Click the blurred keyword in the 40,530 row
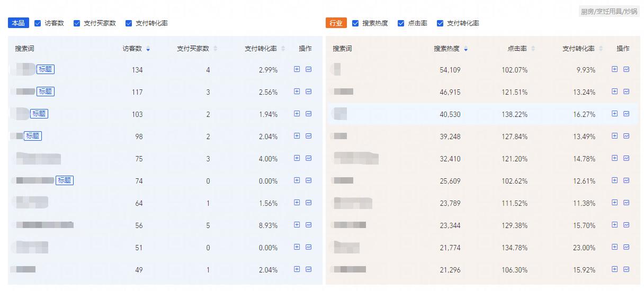 tap(340, 114)
